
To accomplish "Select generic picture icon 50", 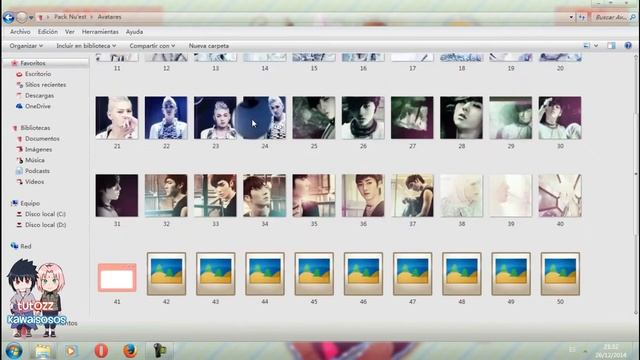I will [560, 273].
